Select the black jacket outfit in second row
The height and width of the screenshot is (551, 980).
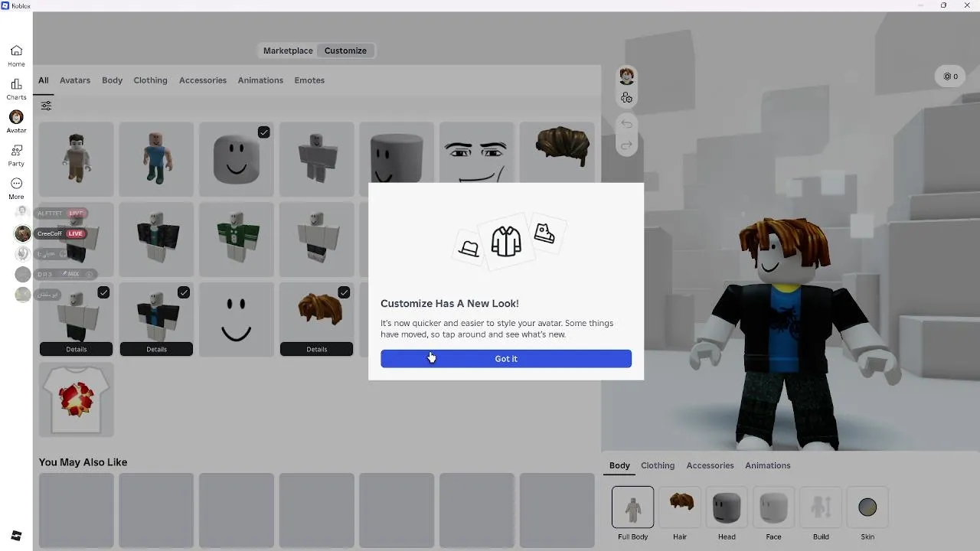(x=156, y=240)
